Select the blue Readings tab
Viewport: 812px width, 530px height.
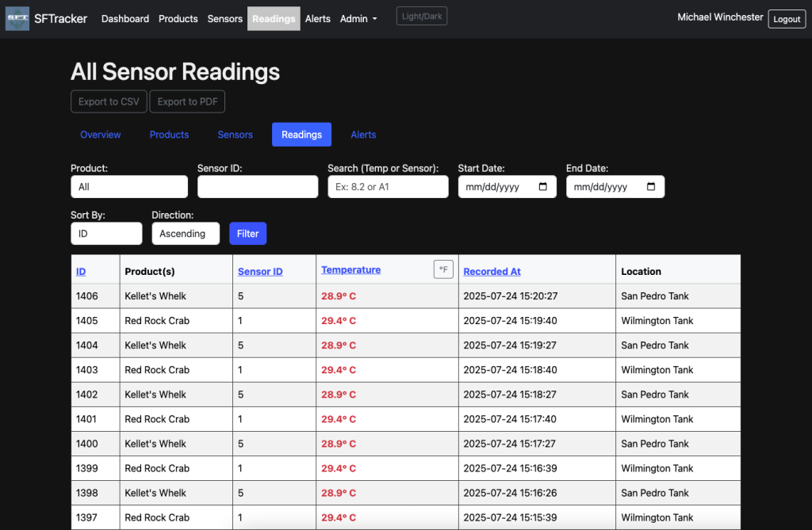[301, 135]
